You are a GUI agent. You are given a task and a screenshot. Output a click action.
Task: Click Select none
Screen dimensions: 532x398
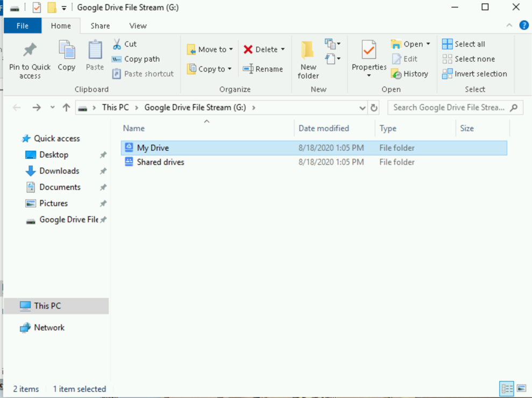[x=469, y=59]
